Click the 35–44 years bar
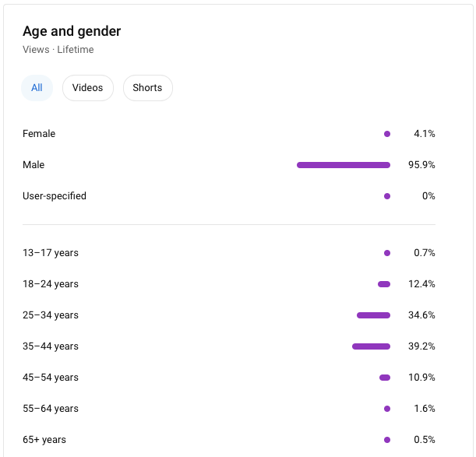The width and height of the screenshot is (476, 457). point(371,346)
